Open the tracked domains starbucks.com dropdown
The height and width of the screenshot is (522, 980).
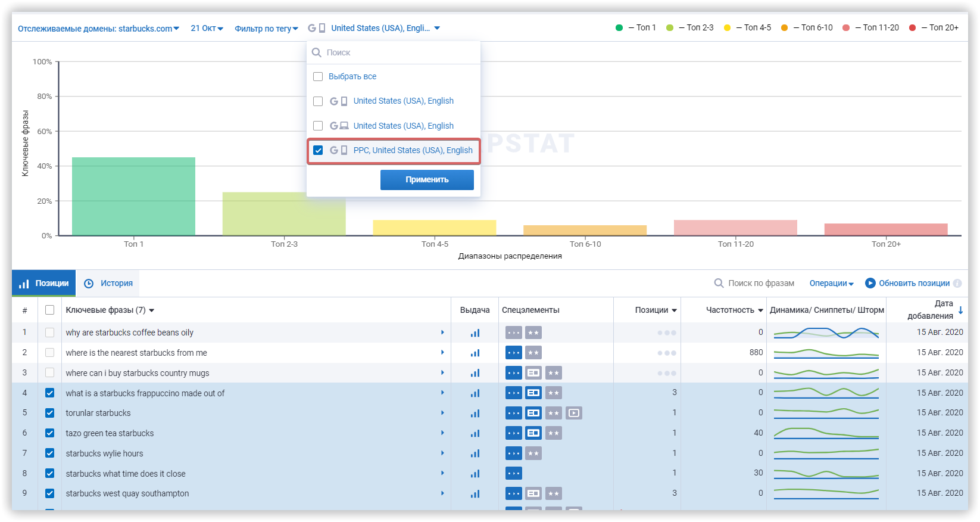click(98, 29)
